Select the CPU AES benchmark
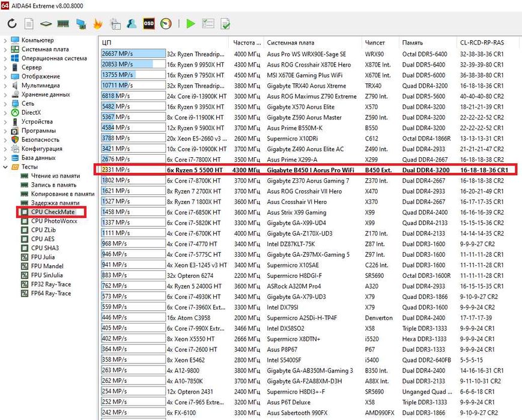522x420 pixels. tap(43, 239)
